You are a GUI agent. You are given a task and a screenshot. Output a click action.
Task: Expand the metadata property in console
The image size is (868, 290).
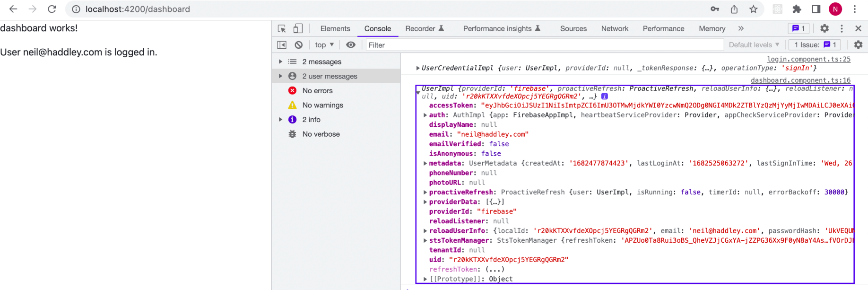(x=425, y=163)
